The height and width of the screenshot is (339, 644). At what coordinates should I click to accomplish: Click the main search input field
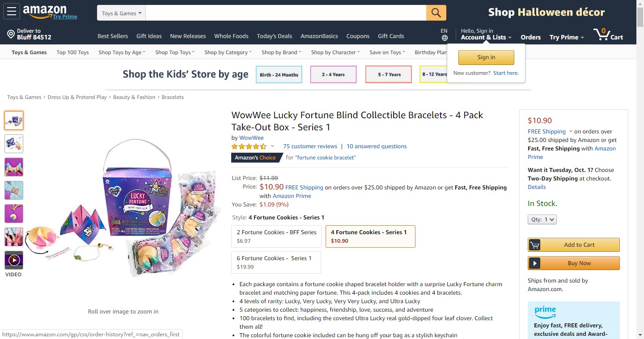[286, 13]
